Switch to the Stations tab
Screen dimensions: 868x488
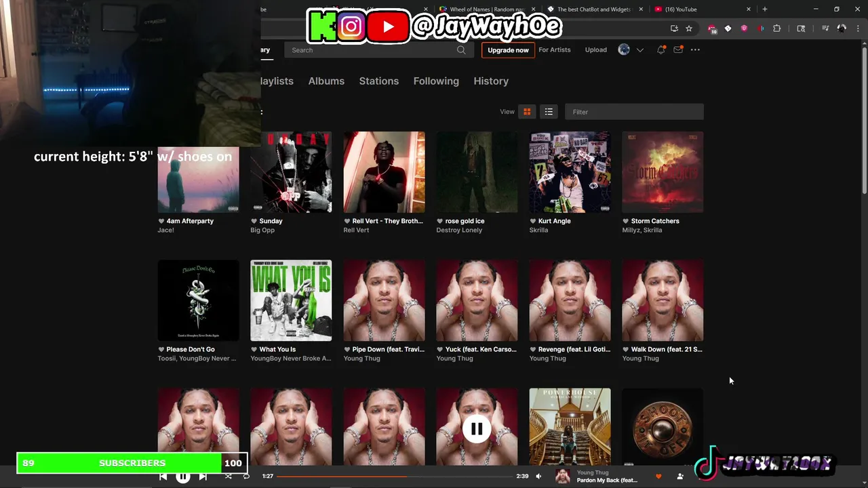pos(379,81)
